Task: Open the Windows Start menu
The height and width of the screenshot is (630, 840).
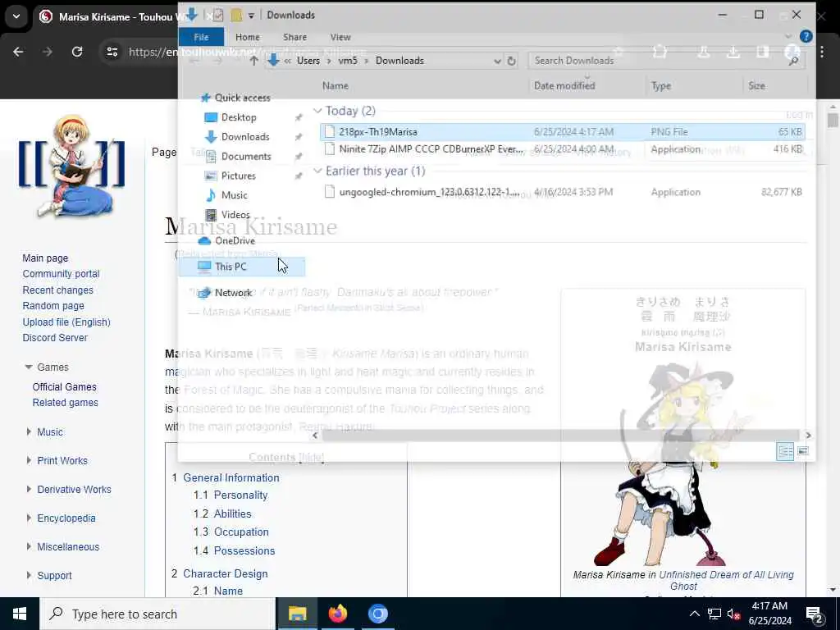Action: pos(20,614)
